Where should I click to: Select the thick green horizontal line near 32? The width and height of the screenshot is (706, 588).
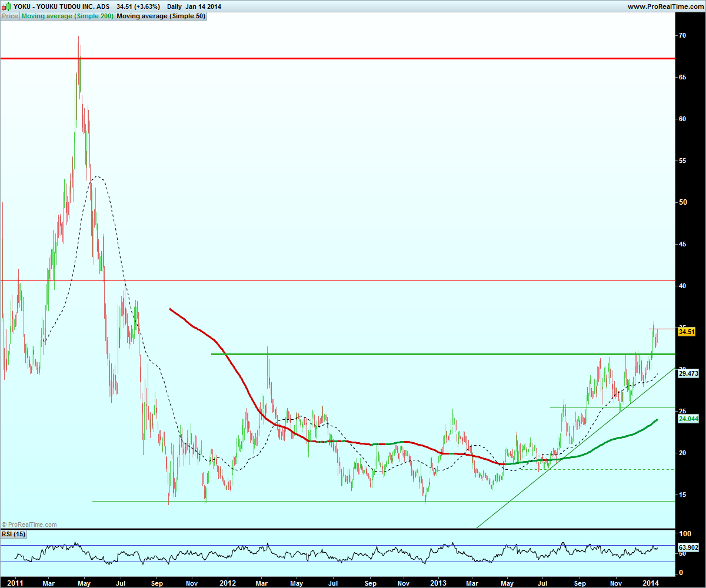(x=442, y=354)
